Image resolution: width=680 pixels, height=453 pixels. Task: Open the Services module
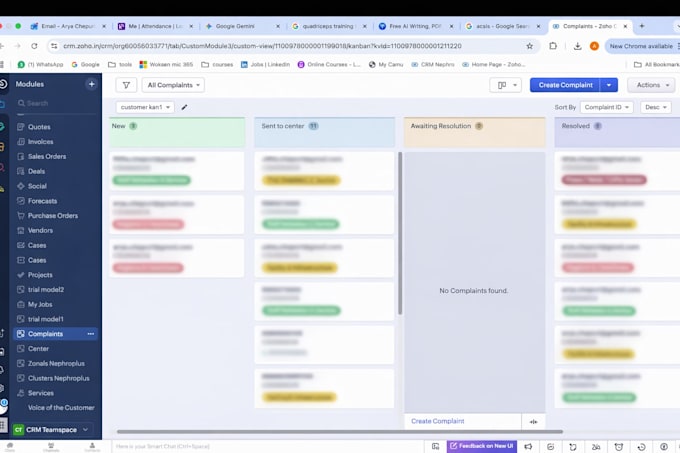41,393
